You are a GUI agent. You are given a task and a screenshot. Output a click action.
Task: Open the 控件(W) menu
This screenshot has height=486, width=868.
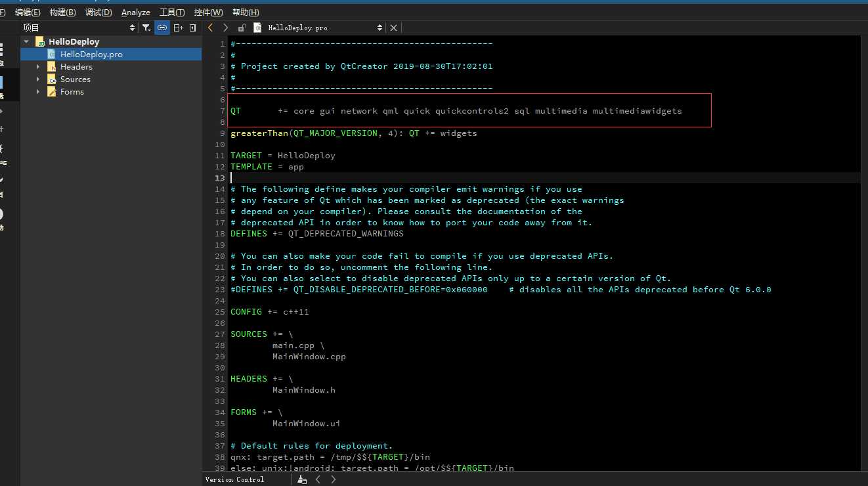click(x=209, y=12)
